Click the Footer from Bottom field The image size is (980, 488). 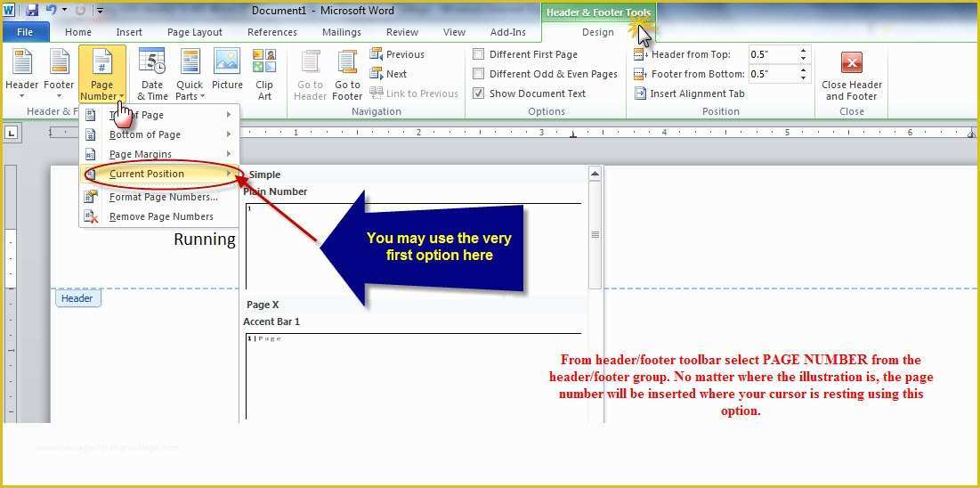[x=773, y=74]
